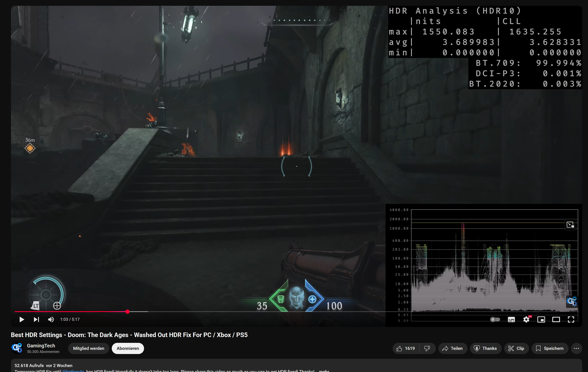Switch to miniplayer mode
This screenshot has height=372, width=588.
point(541,319)
